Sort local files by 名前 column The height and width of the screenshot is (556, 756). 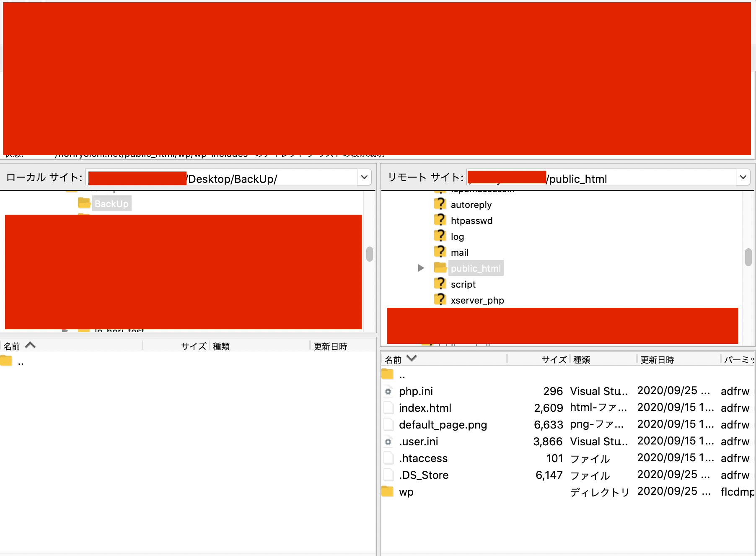[71, 346]
